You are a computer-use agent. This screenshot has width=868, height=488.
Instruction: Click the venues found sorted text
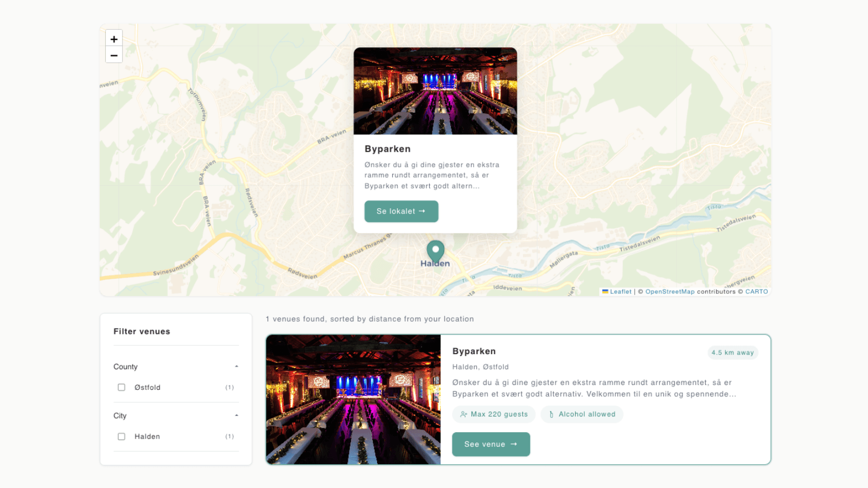(x=370, y=319)
